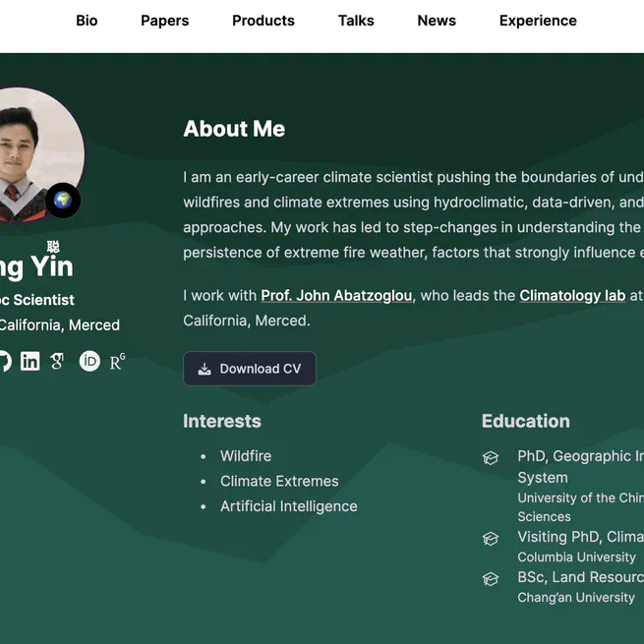Open the Google Scholar icon
This screenshot has width=644, height=644.
click(58, 361)
